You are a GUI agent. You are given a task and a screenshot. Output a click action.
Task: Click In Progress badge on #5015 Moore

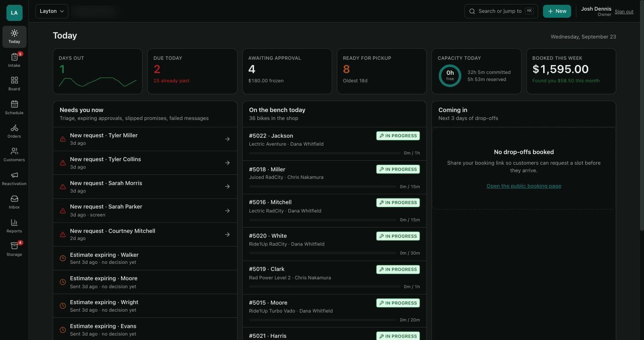pos(398,303)
